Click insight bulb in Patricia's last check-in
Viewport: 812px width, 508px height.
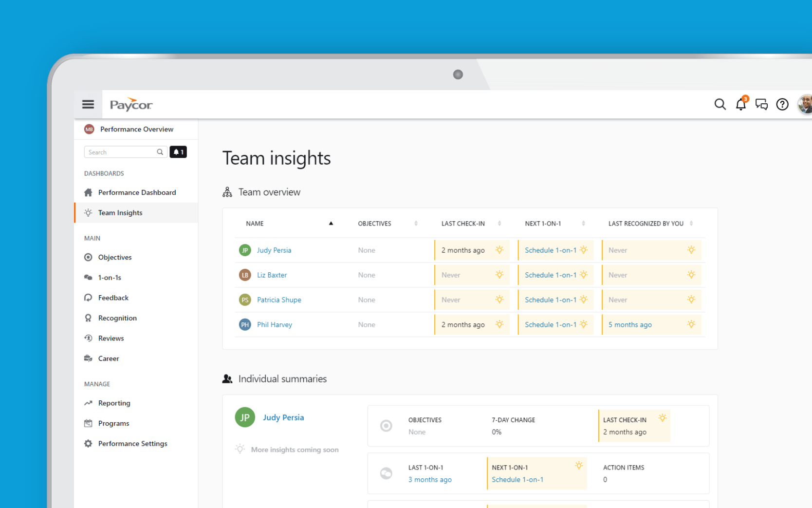point(499,300)
